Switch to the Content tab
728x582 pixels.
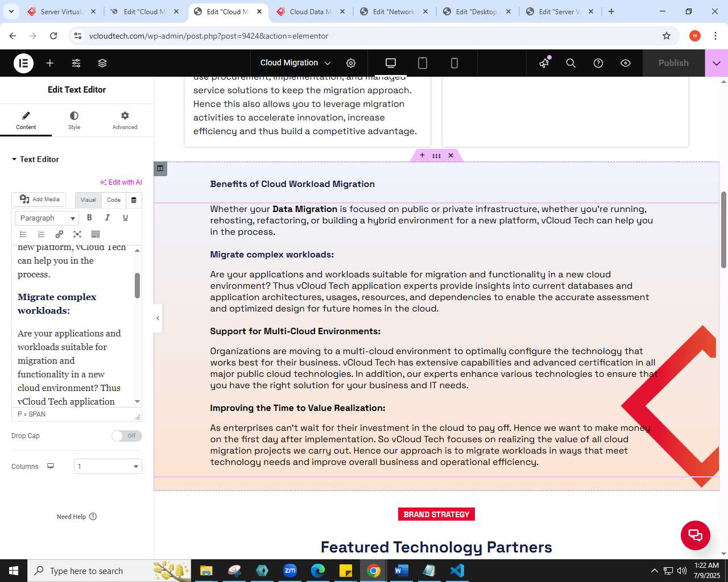coord(26,120)
